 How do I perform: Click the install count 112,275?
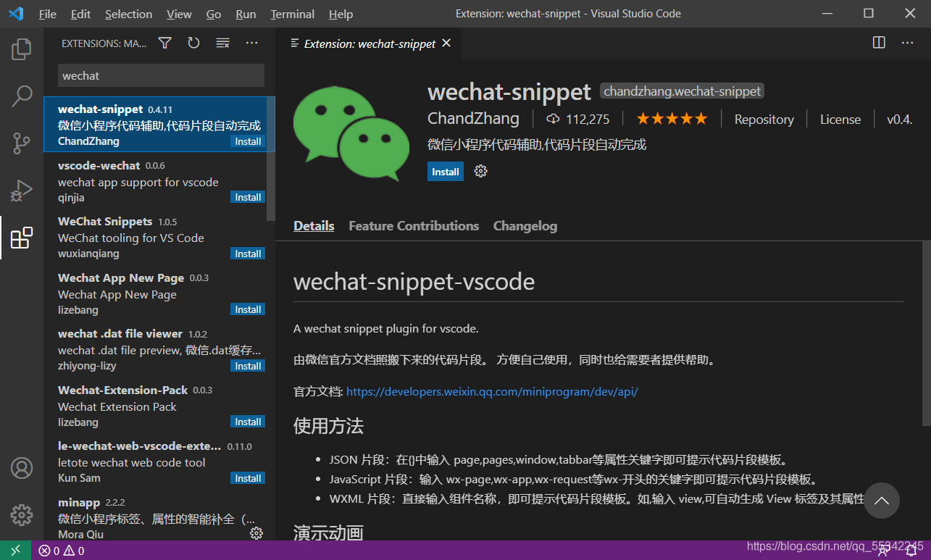pyautogui.click(x=577, y=120)
